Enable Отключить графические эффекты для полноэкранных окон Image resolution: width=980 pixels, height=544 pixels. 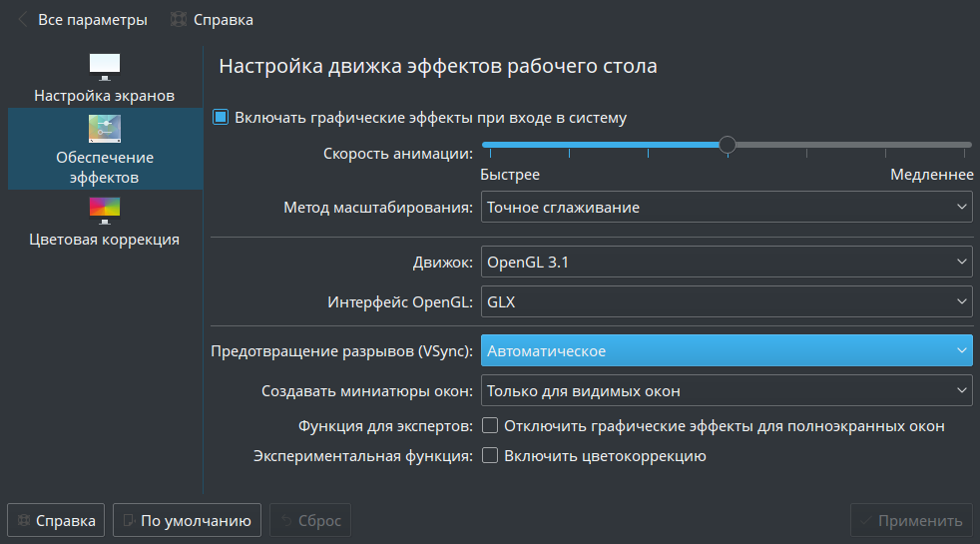490,426
